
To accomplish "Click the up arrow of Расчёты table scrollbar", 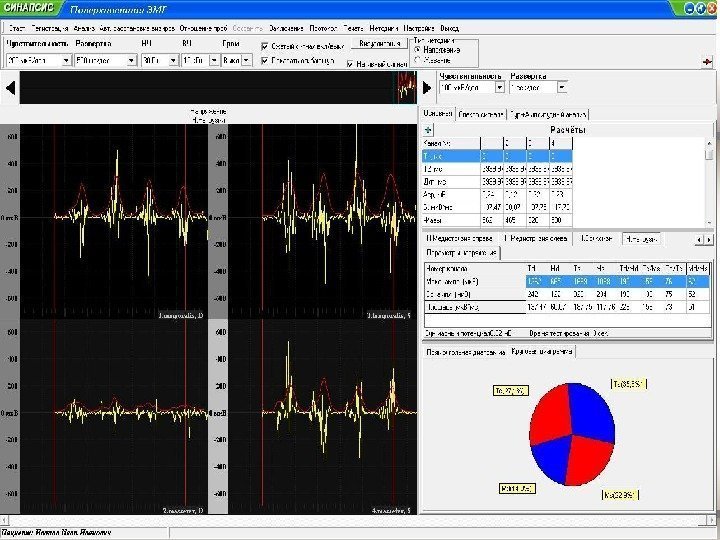I will (710, 142).
